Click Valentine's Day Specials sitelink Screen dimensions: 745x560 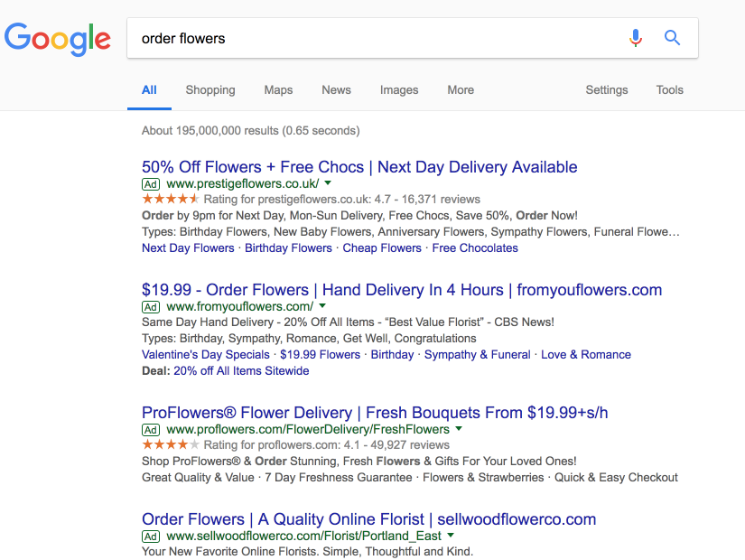tap(206, 355)
